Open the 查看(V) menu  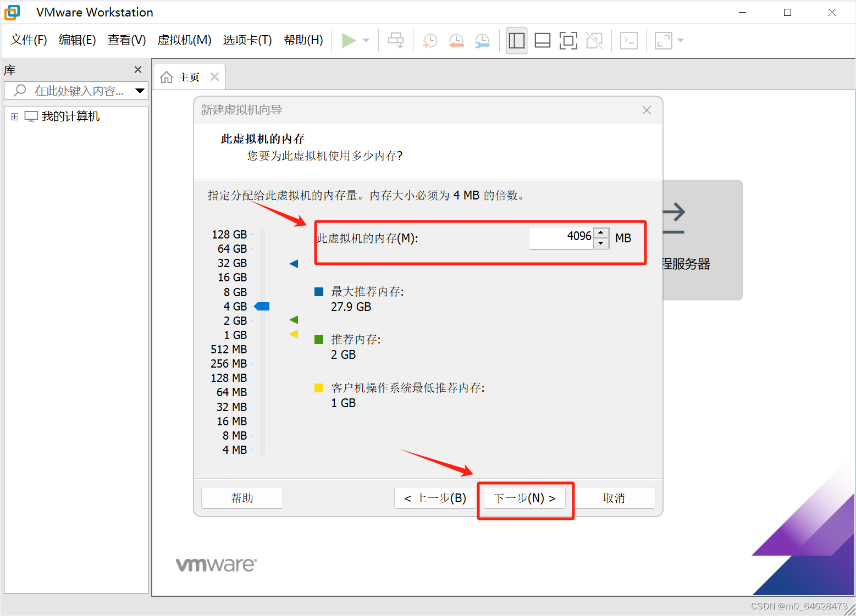pyautogui.click(x=126, y=40)
